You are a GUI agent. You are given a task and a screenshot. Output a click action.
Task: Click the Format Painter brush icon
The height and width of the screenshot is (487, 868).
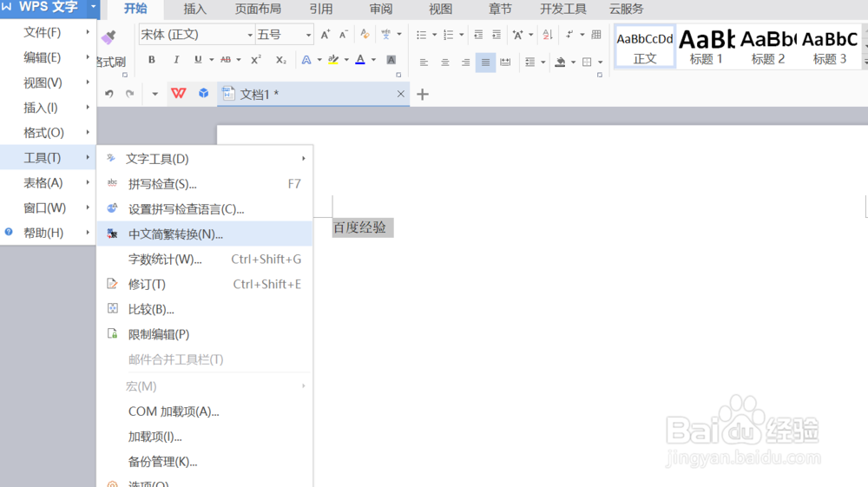click(108, 37)
